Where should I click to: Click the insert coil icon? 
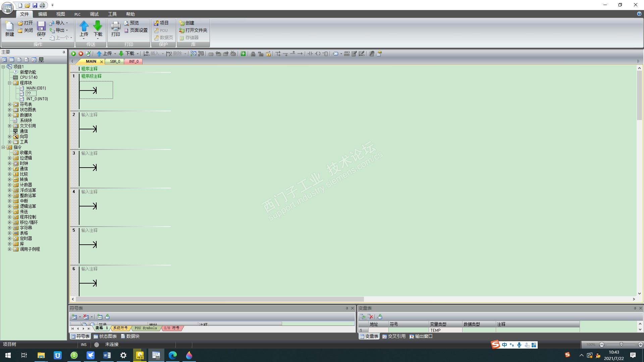pyautogui.click(x=318, y=54)
